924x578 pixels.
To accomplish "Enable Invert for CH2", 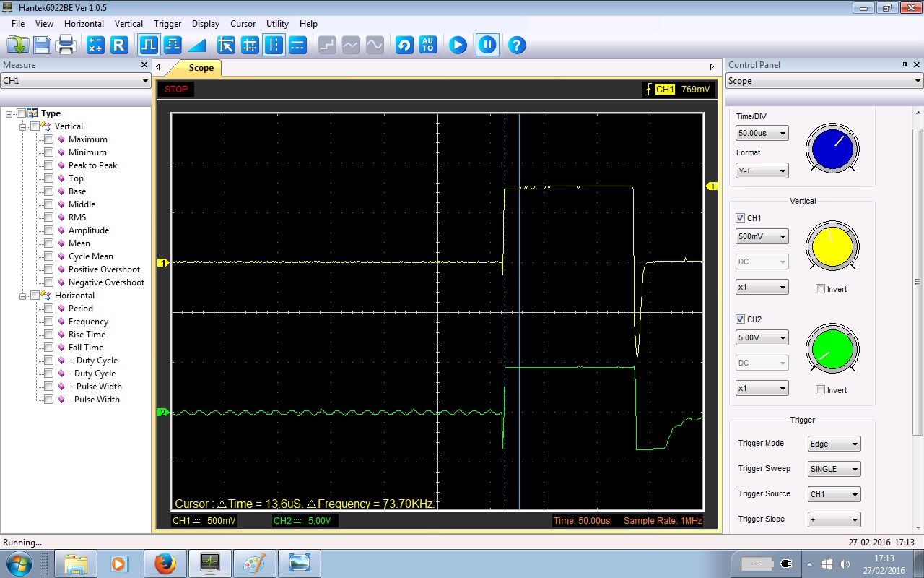I will [x=820, y=390].
